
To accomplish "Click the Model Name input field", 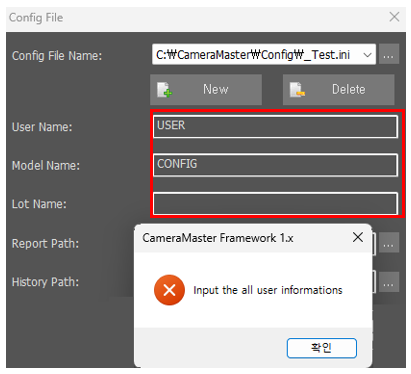I will (275, 165).
